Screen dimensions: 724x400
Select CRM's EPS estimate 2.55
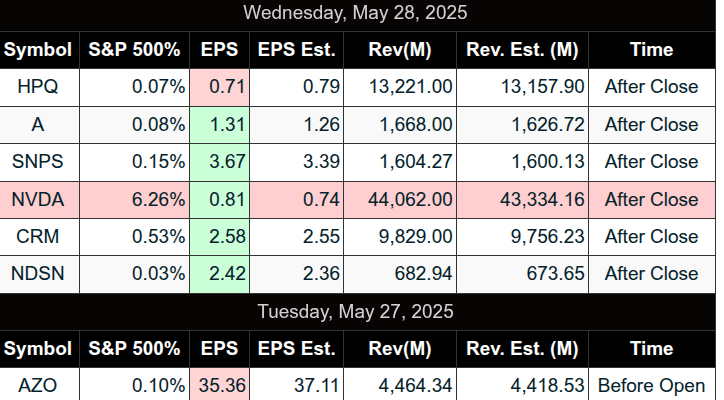tap(296, 237)
